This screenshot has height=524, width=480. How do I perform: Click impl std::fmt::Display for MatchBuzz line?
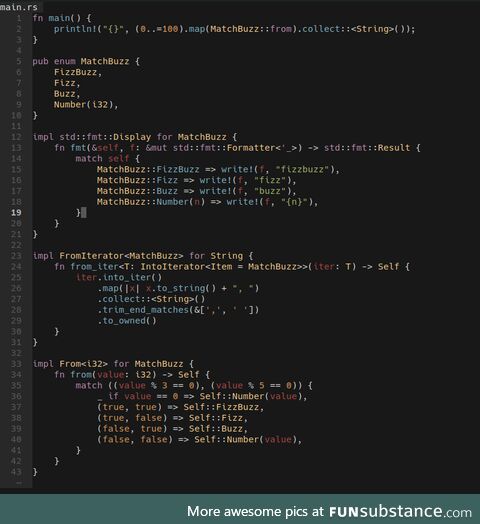(x=135, y=137)
